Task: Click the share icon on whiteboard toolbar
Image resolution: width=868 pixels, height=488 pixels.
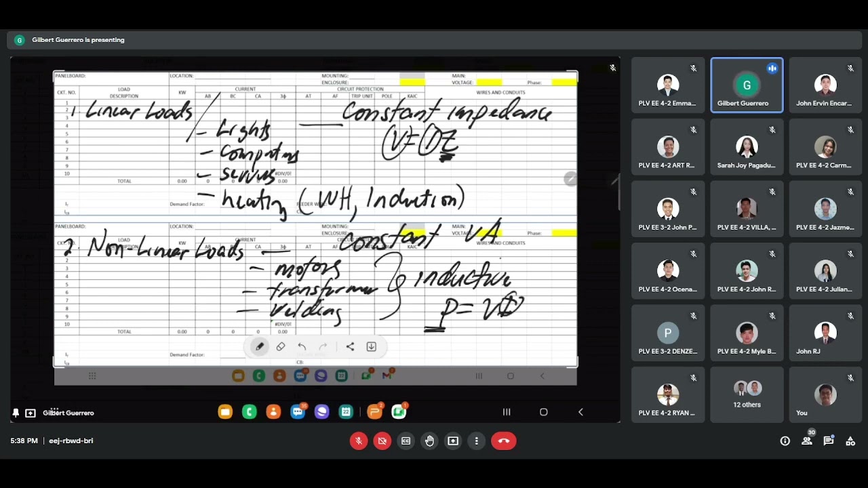Action: [x=350, y=346]
